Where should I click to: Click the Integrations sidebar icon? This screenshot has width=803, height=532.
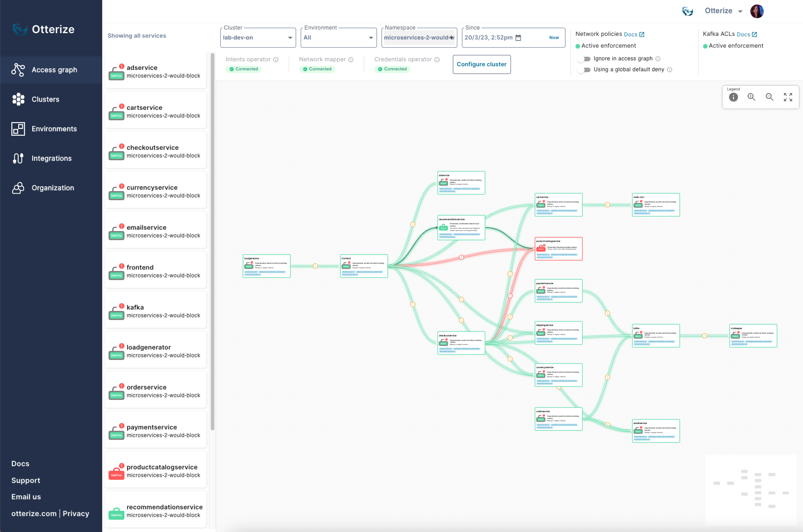(18, 158)
